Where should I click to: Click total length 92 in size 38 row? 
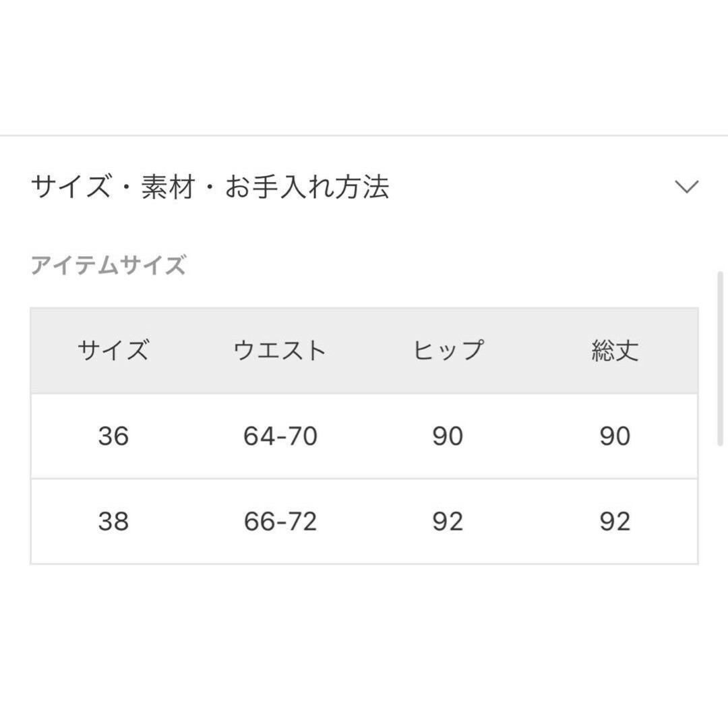pyautogui.click(x=615, y=521)
